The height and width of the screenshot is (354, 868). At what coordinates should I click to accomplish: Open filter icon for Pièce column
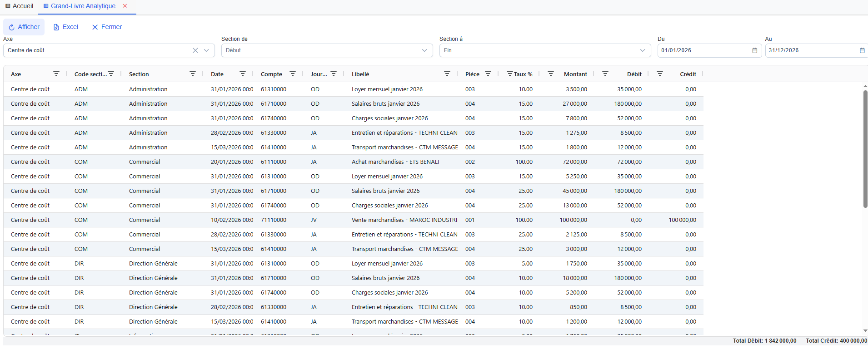[488, 74]
